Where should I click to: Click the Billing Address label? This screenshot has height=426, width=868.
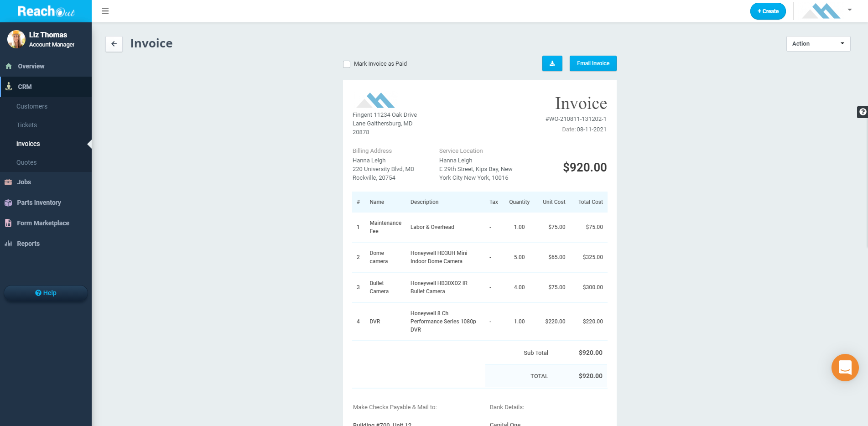(372, 151)
